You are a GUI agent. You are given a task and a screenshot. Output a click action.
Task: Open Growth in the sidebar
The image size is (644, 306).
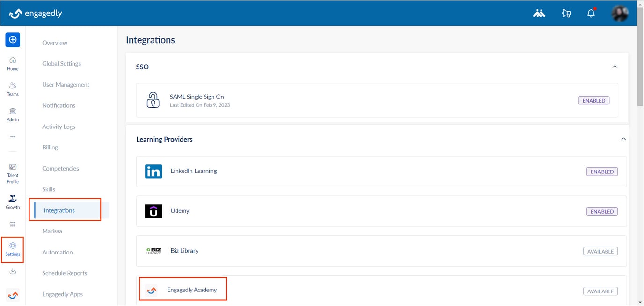[x=13, y=202]
